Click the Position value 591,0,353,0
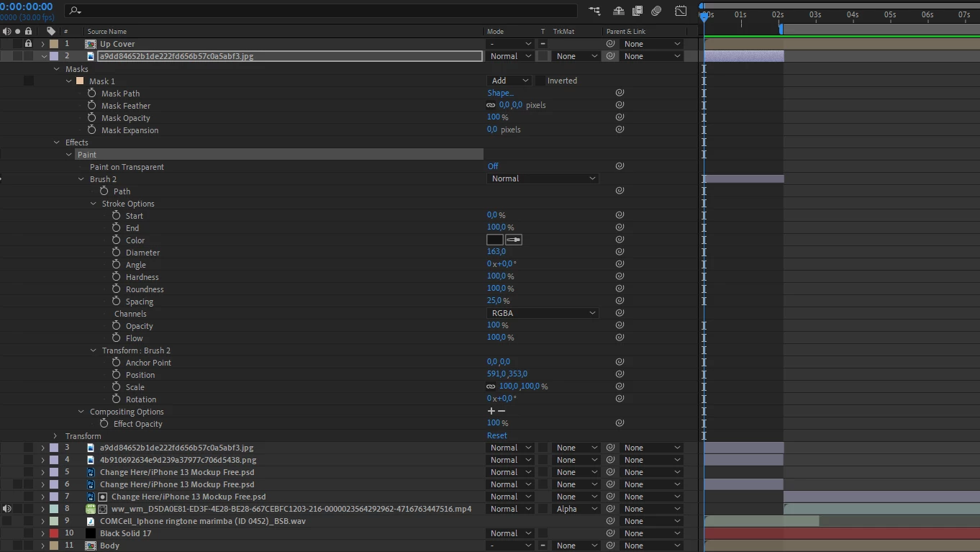Image resolution: width=980 pixels, height=552 pixels. [x=507, y=374]
